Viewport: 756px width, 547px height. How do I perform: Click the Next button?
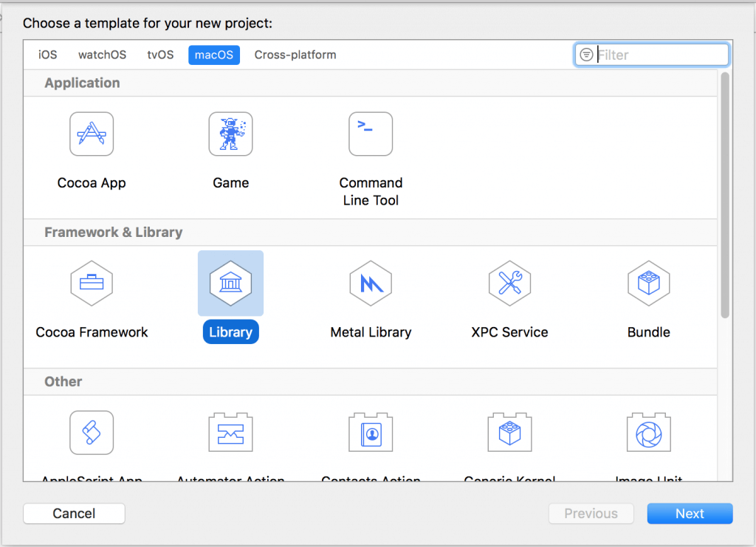690,514
